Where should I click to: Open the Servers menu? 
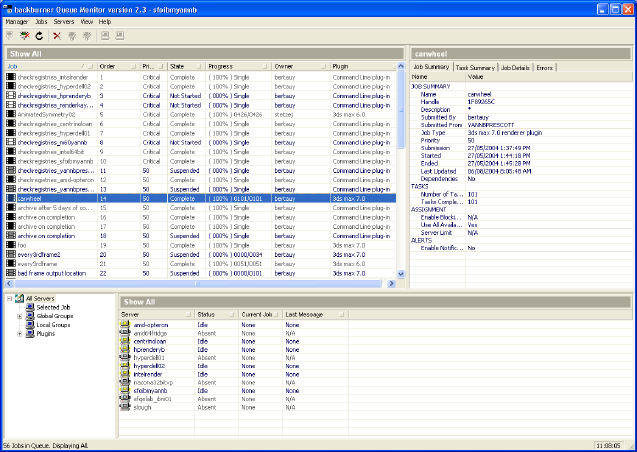click(64, 21)
